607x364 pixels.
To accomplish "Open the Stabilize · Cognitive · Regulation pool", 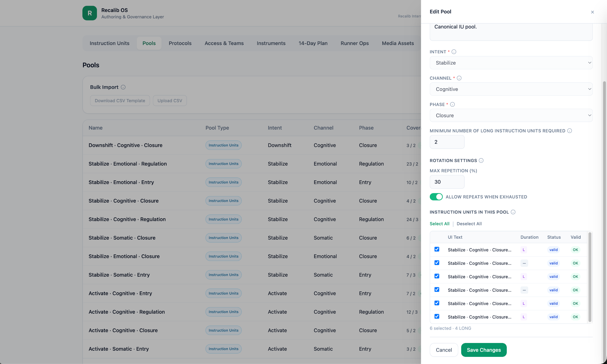I will [x=251, y=219].
